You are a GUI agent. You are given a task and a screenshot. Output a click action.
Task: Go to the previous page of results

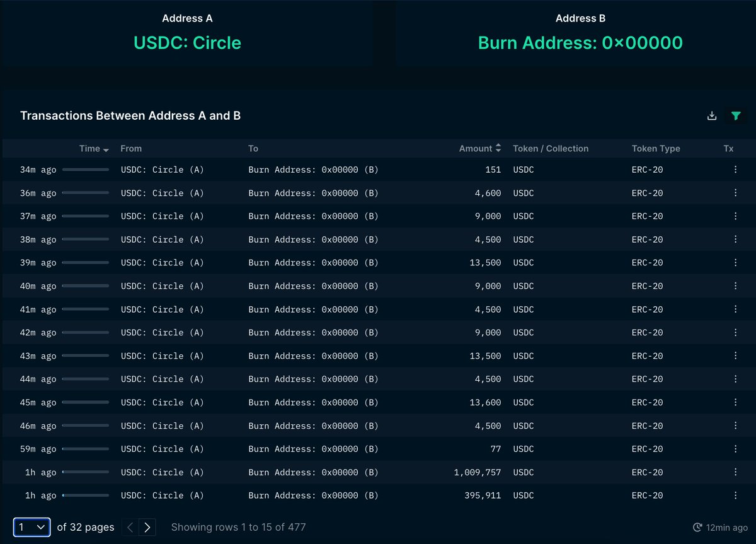130,527
